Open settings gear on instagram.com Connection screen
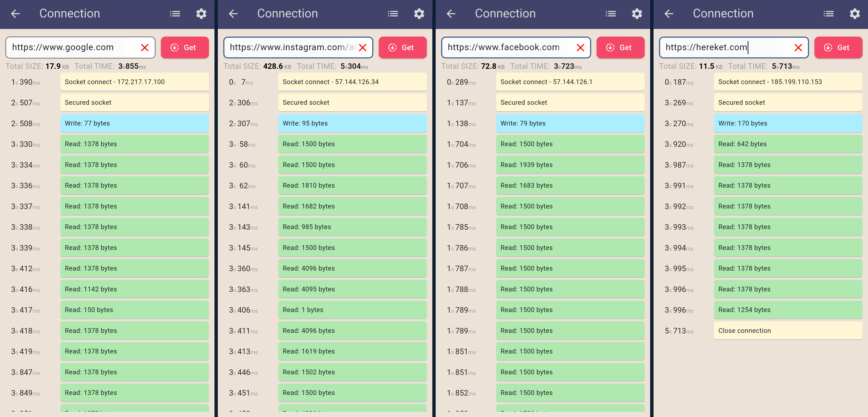868x417 pixels. click(419, 14)
